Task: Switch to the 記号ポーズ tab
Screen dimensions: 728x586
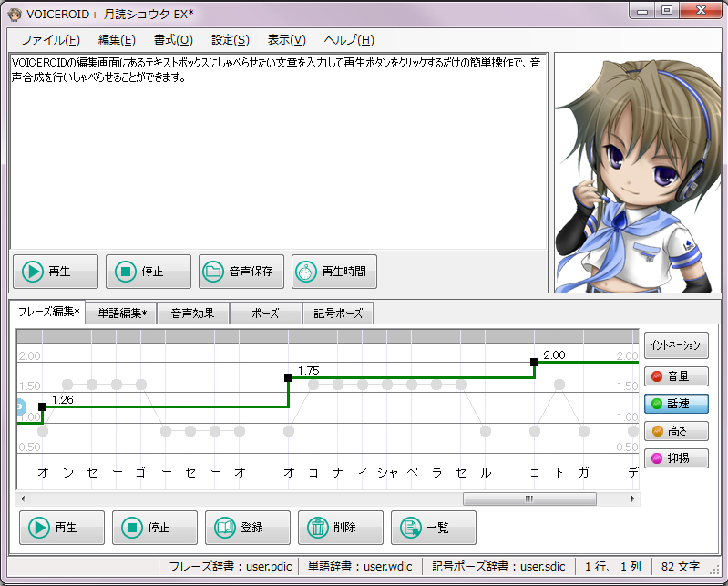Action: coord(337,313)
